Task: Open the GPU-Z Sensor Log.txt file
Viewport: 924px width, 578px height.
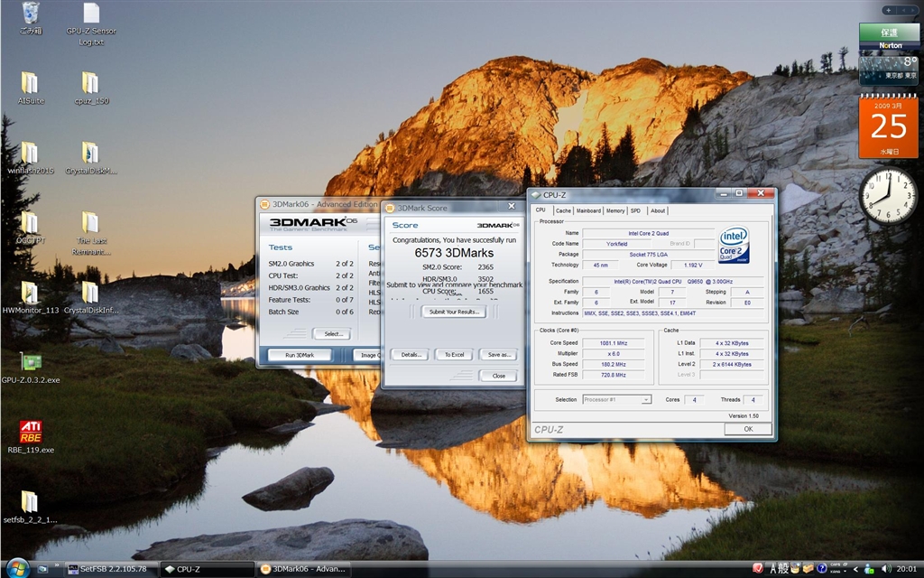Action: pyautogui.click(x=91, y=14)
